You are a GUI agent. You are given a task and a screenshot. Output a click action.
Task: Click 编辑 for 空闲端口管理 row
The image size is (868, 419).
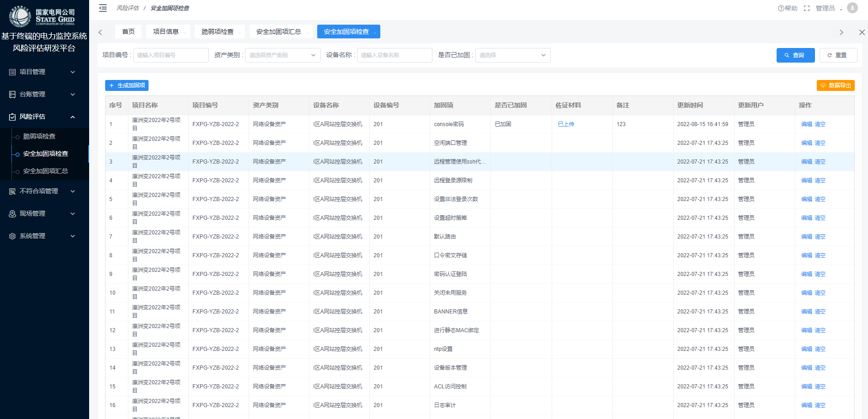(807, 143)
